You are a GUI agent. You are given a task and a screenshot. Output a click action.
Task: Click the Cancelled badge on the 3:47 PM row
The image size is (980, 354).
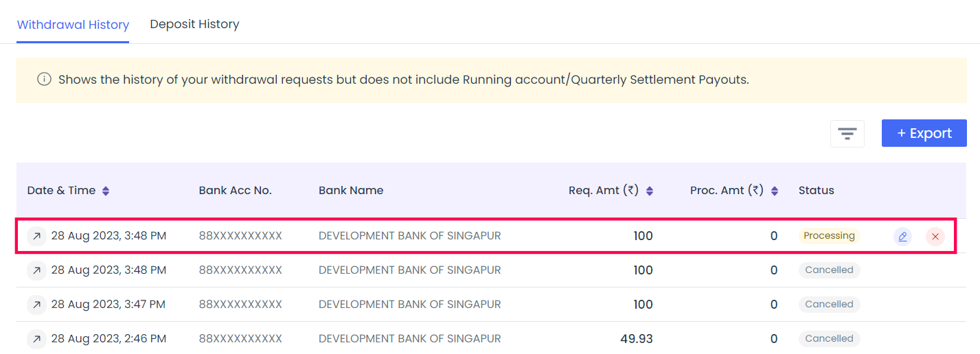pyautogui.click(x=829, y=305)
